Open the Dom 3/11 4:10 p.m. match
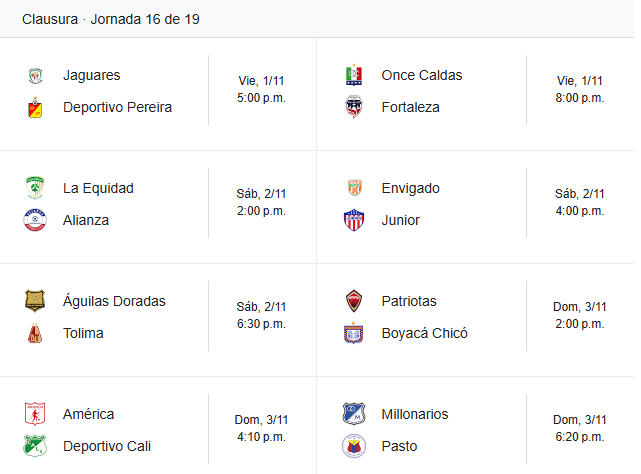Image resolution: width=641 pixels, height=474 pixels. (261, 429)
